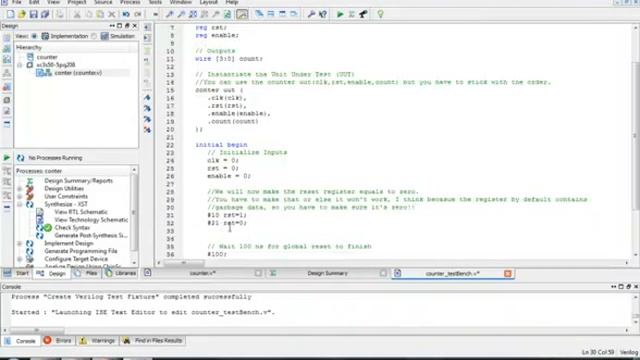Viewport: 640px width, 360px height.
Task: Open the Design Summary editor tab
Action: click(x=328, y=273)
